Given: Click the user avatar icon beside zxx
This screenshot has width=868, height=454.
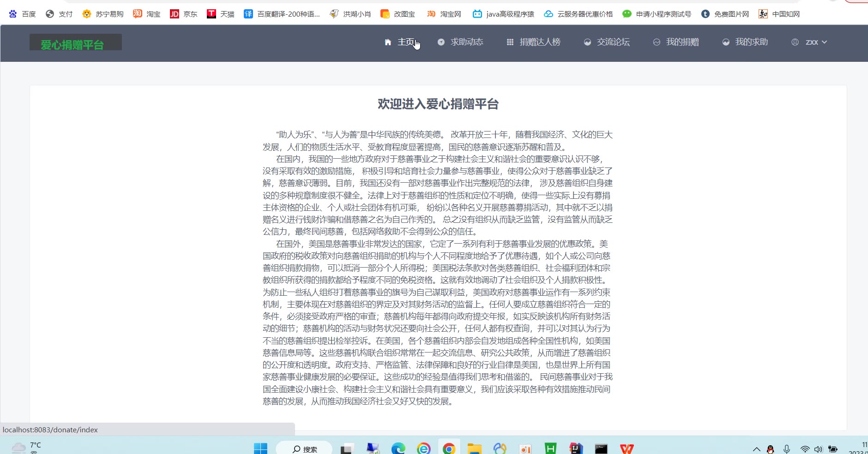Looking at the screenshot, I should [795, 42].
